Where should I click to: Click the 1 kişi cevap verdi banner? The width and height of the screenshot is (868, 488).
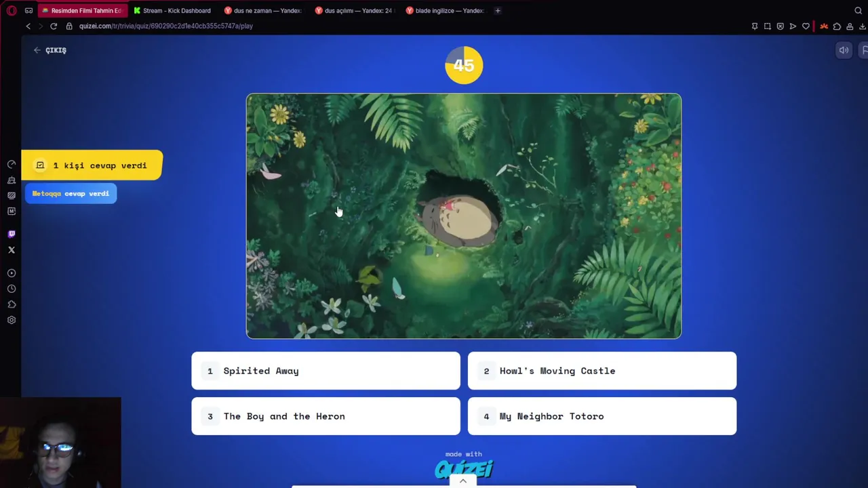92,165
